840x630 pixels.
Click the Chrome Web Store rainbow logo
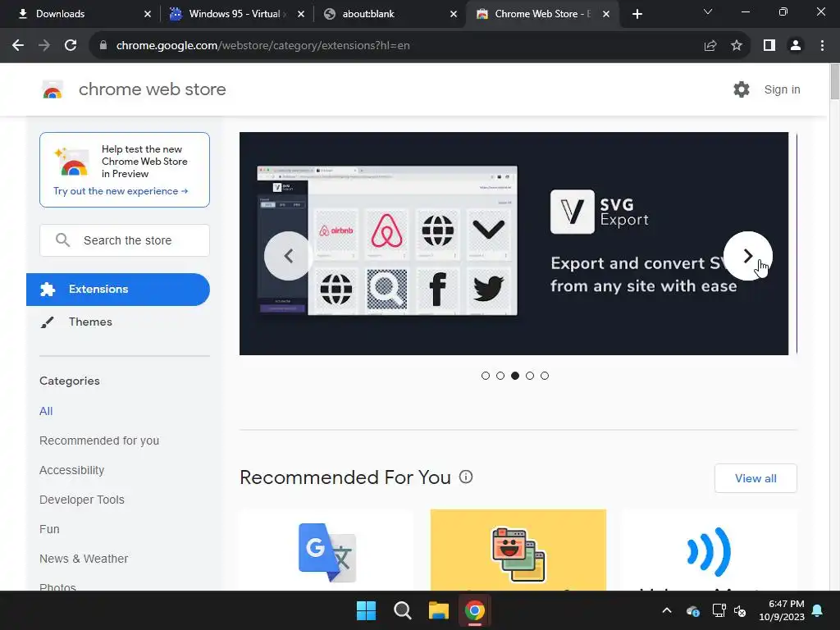click(x=52, y=89)
